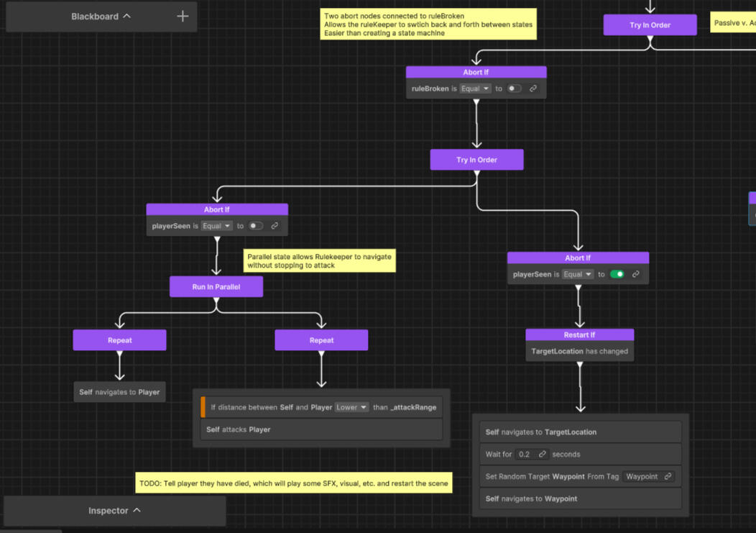756x533 pixels.
Task: Select the Passive v. sticky note
Action: coord(733,23)
